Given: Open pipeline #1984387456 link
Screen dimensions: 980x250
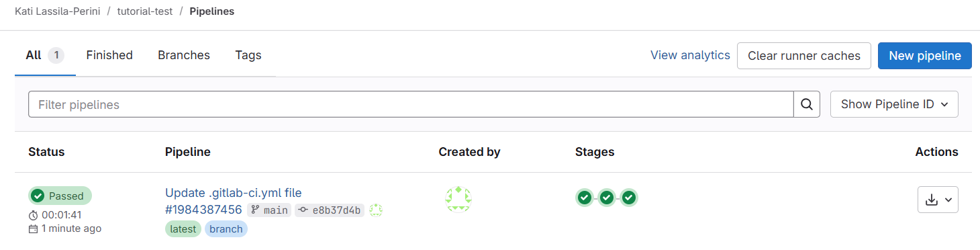Looking at the screenshot, I should (x=203, y=210).
